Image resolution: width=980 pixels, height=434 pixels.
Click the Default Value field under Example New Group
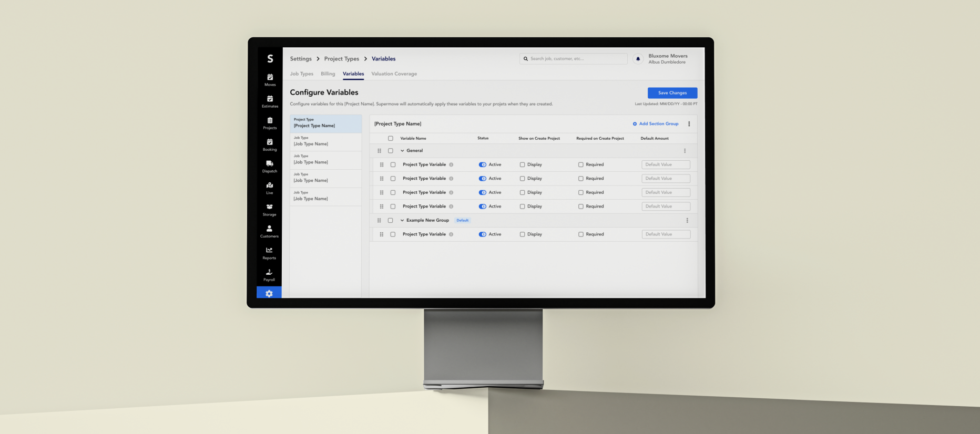[666, 234]
